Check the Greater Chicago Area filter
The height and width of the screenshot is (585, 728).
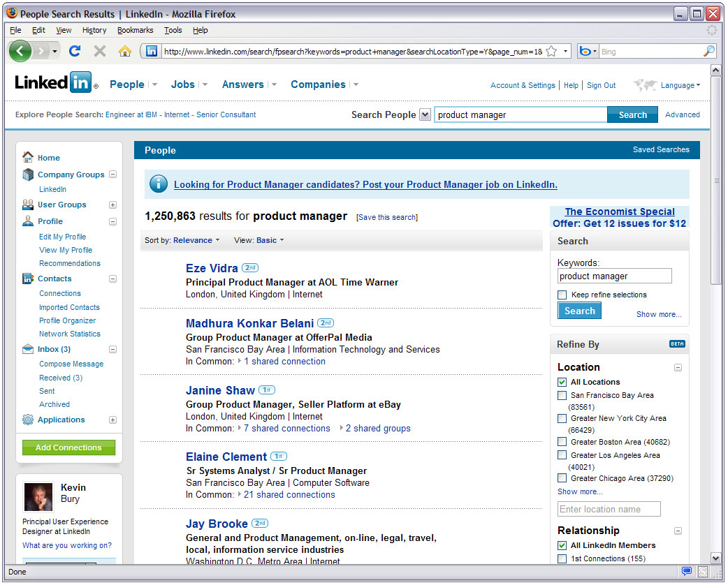click(x=562, y=477)
